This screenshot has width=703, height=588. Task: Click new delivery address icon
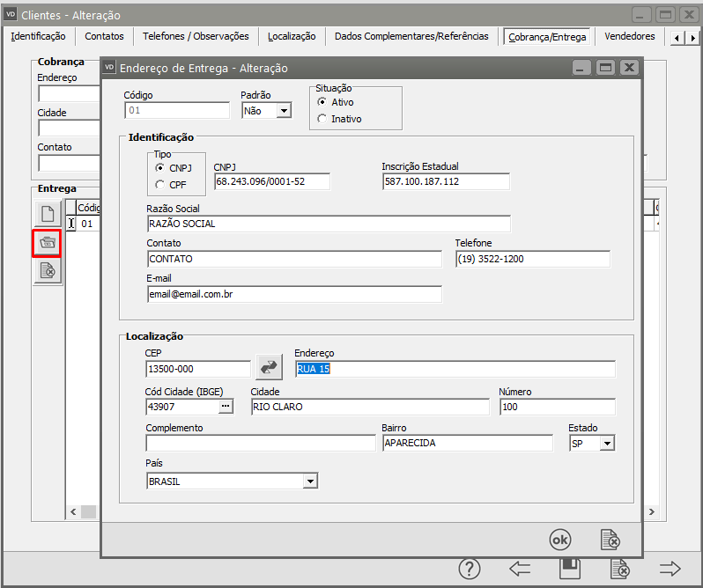pyautogui.click(x=48, y=213)
